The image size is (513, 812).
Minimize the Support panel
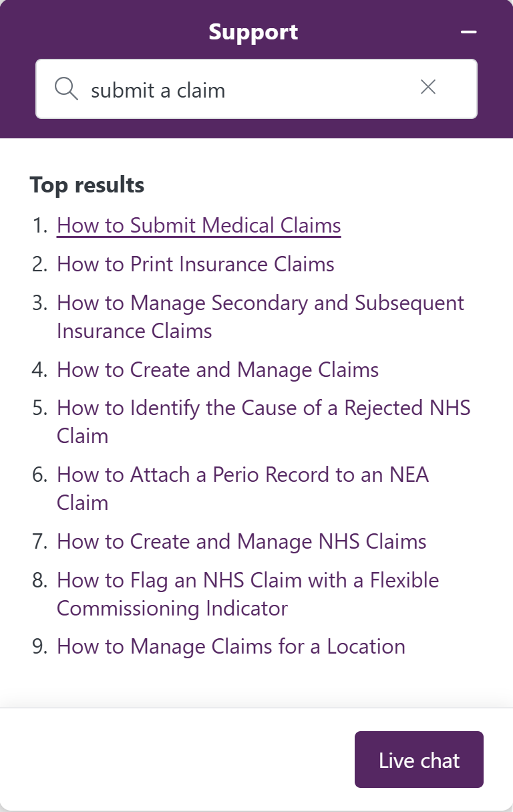point(469,32)
